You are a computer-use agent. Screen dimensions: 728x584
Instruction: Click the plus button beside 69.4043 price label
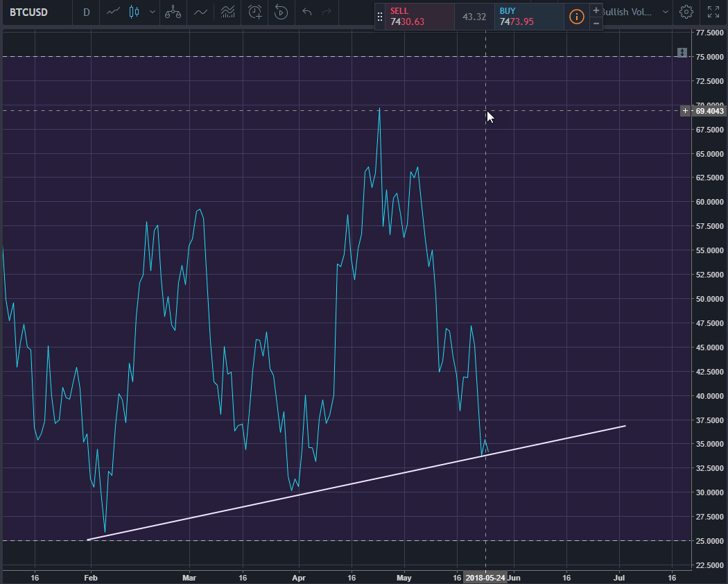coord(685,111)
